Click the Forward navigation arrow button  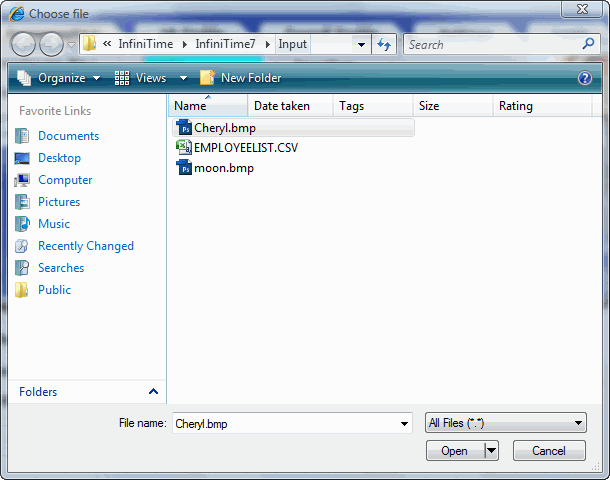coord(51,44)
